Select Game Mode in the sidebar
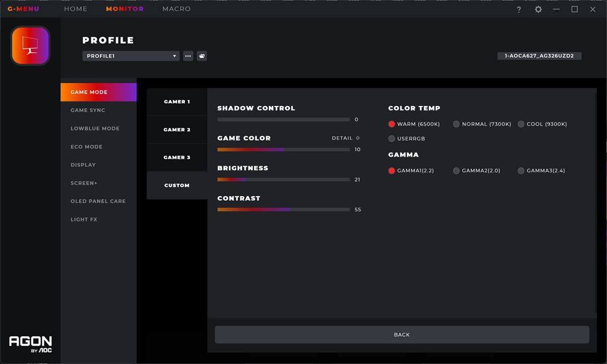Screen dimensions: 607x364 pyautogui.click(x=98, y=92)
